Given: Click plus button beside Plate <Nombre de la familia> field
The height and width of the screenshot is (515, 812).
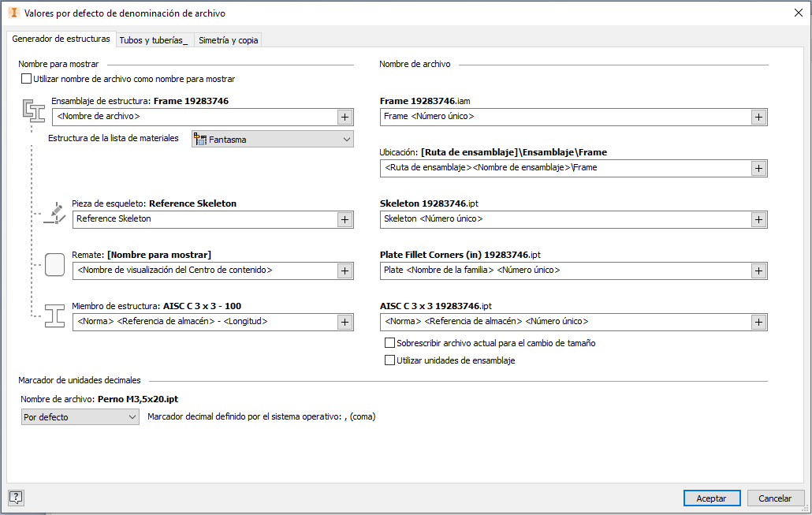Looking at the screenshot, I should tap(758, 271).
